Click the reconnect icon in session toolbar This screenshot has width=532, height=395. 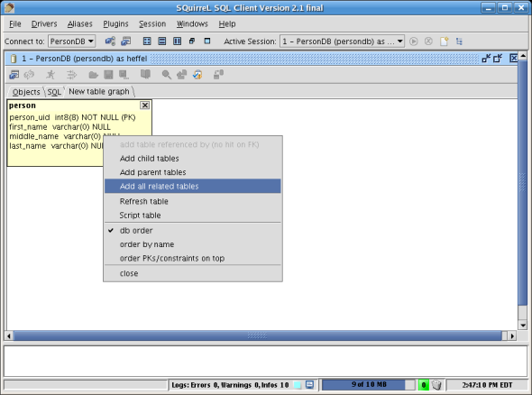(x=29, y=75)
